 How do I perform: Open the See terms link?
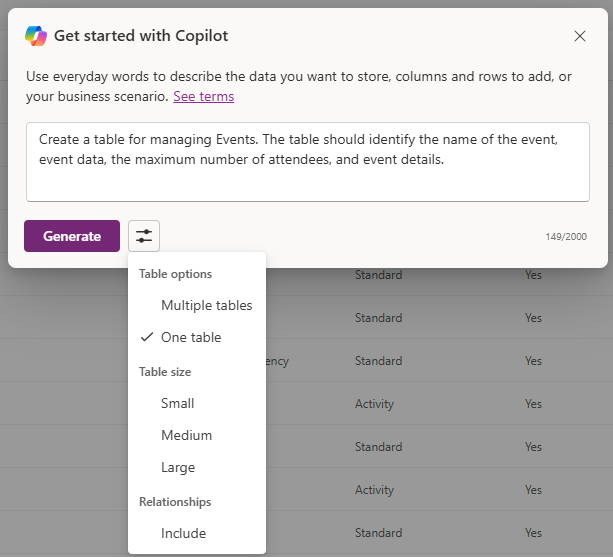pyautogui.click(x=204, y=97)
